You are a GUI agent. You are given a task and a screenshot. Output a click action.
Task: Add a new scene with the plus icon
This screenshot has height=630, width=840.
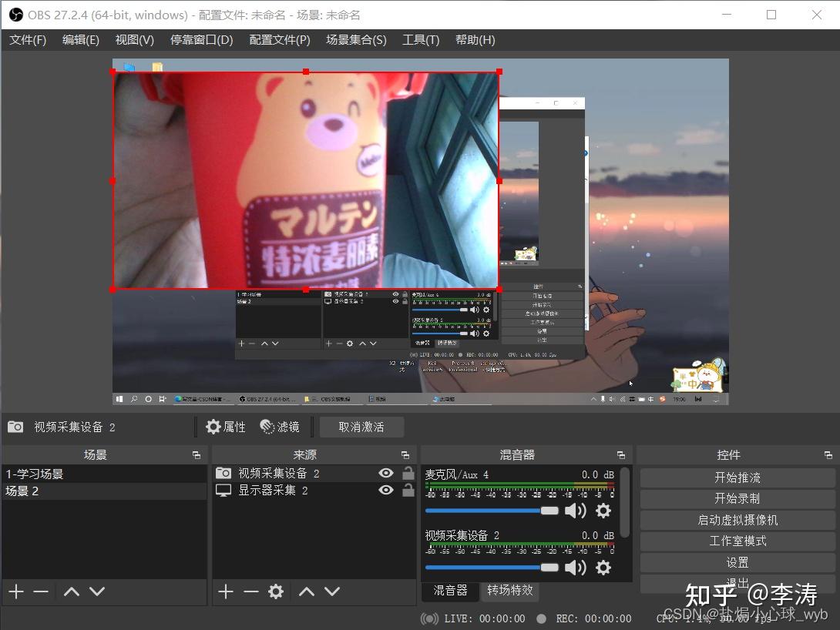point(15,591)
